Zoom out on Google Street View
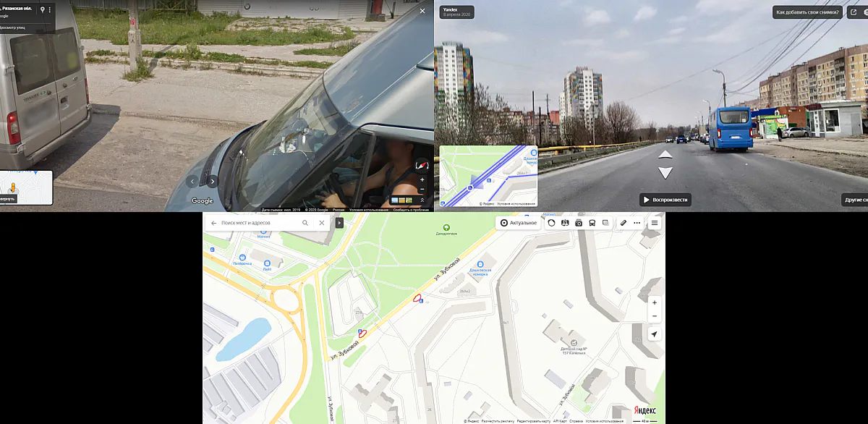The height and width of the screenshot is (424, 868). coord(422,190)
